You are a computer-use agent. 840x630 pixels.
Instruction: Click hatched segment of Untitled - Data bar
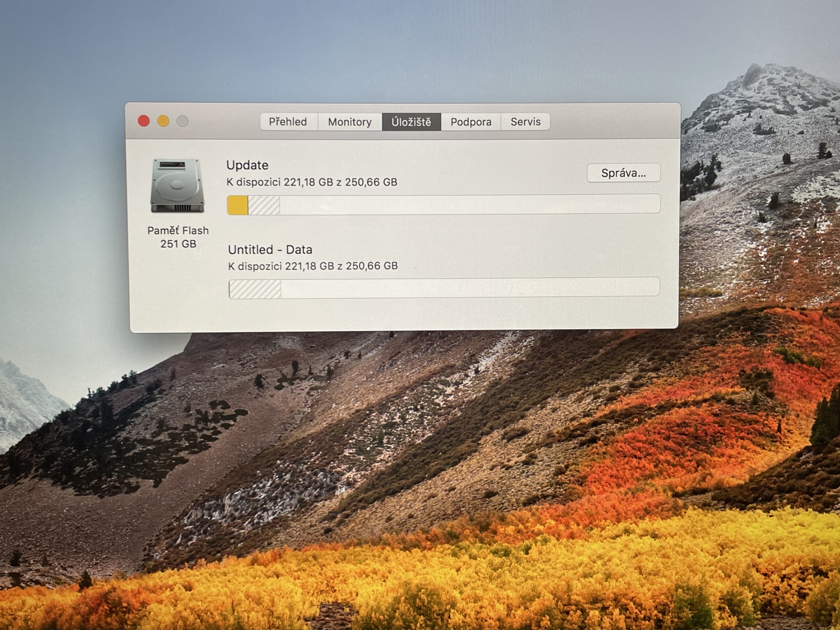pos(255,289)
